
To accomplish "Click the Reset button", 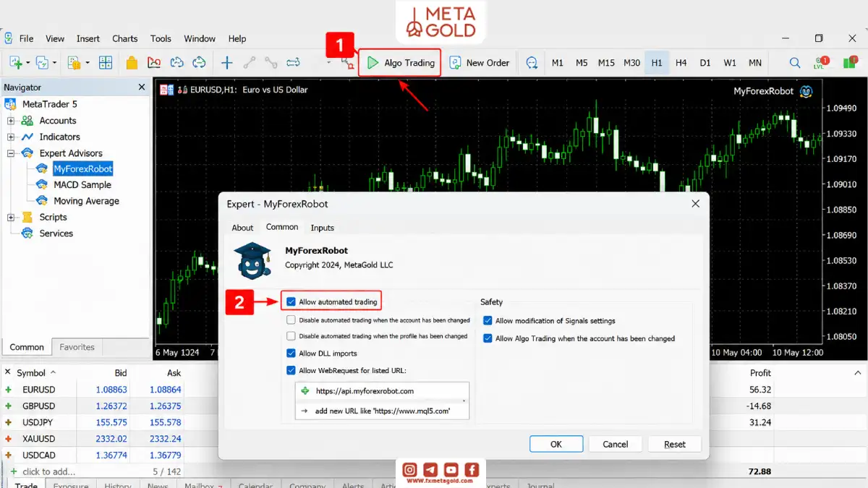I will [675, 444].
